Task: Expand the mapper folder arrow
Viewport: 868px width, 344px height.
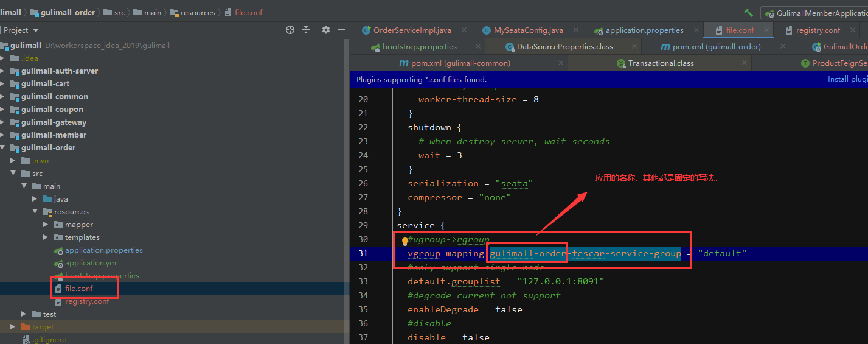Action: (46, 225)
